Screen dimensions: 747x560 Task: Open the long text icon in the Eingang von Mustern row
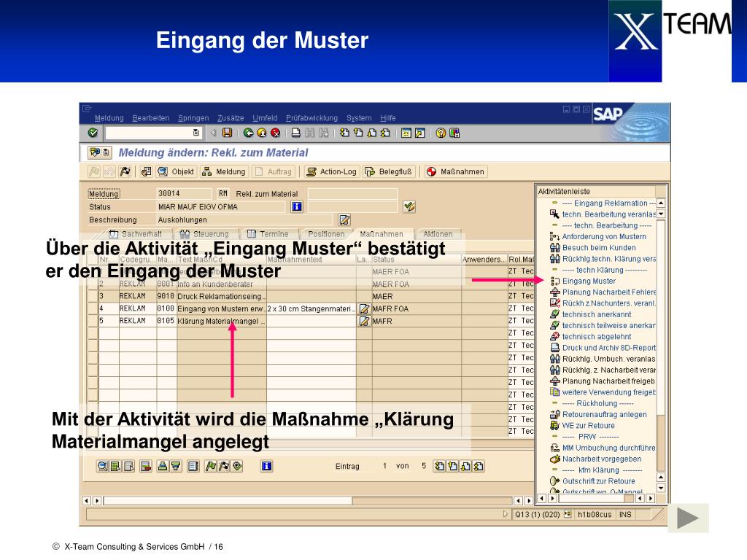tap(364, 308)
